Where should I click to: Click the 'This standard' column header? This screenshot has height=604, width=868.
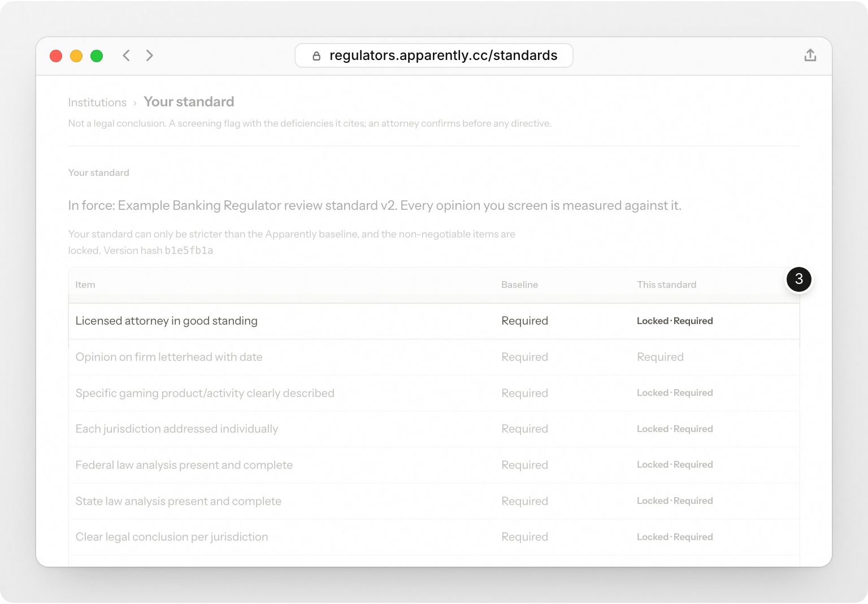(666, 284)
